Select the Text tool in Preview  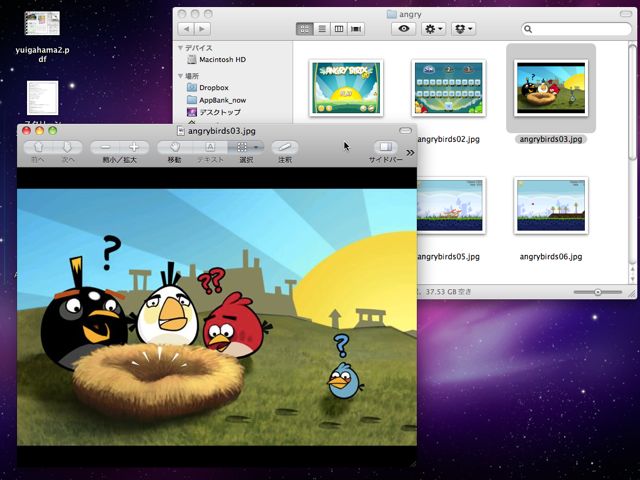coord(210,147)
